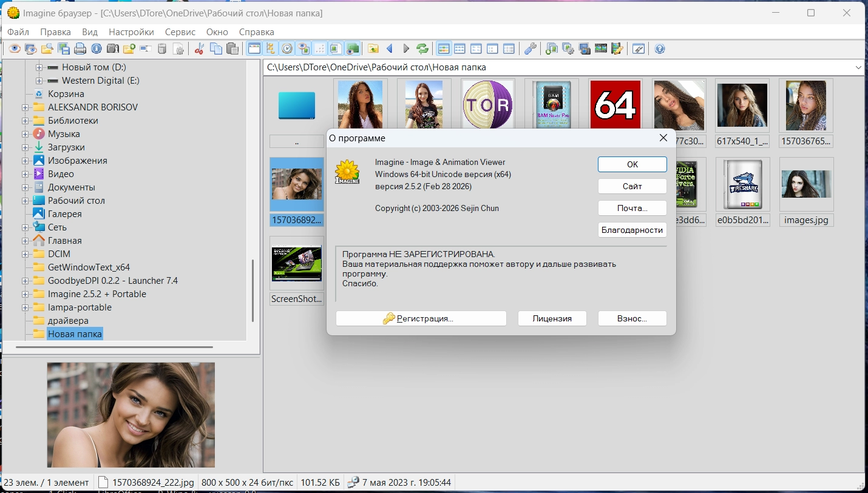
Task: Click the trash can Delete icon
Action: pos(162,49)
